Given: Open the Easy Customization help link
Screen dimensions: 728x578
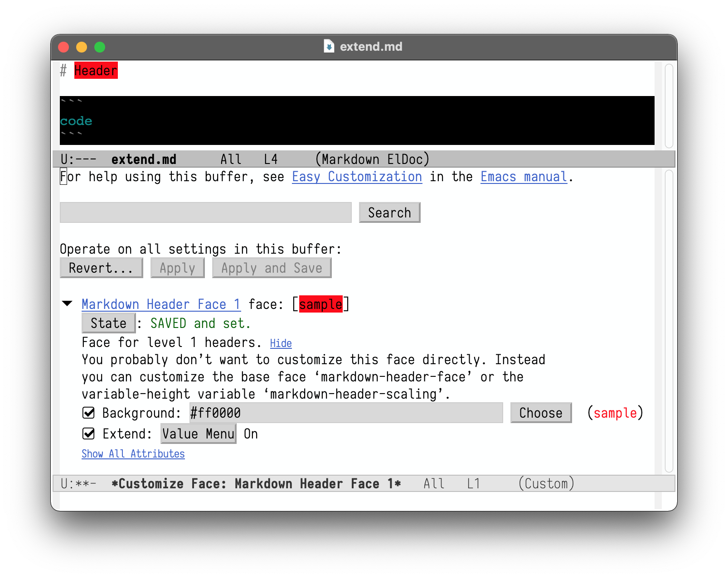Looking at the screenshot, I should [x=357, y=177].
